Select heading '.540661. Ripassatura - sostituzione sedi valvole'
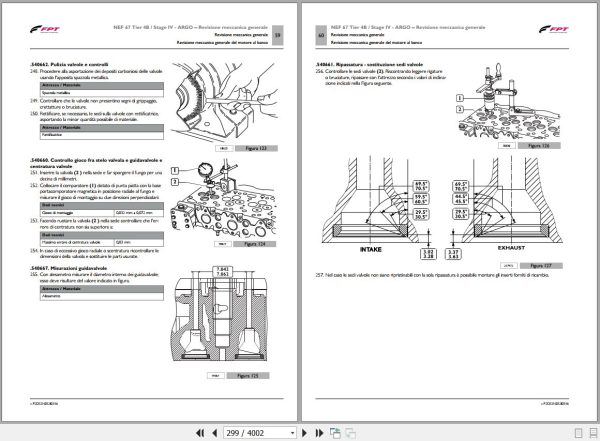 coord(369,64)
